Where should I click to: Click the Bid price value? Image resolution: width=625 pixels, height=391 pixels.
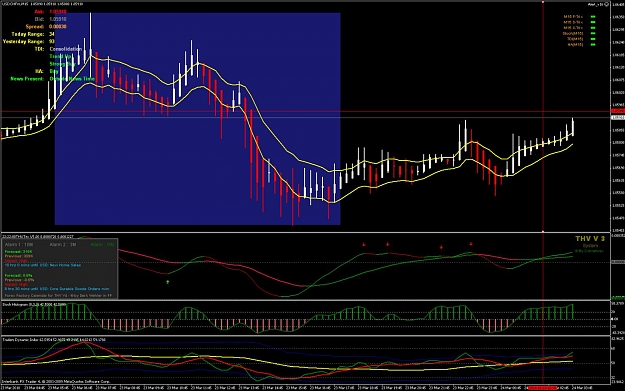pos(58,19)
